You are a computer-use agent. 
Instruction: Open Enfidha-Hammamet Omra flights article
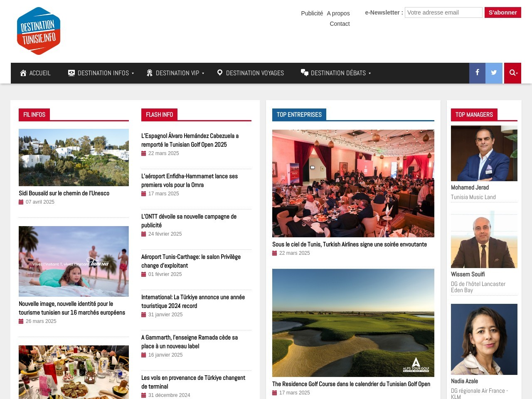click(190, 180)
